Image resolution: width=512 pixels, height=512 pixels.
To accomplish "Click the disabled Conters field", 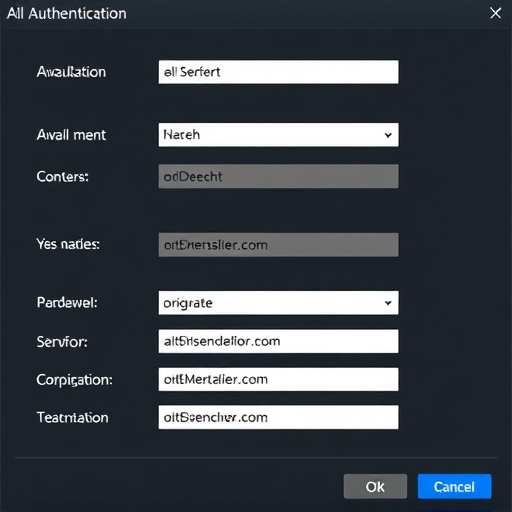I will pyautogui.click(x=278, y=176).
